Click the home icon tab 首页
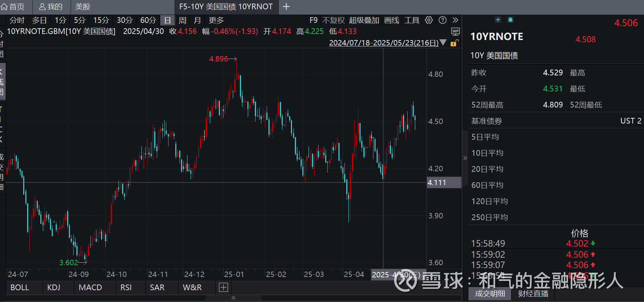 click(13, 7)
